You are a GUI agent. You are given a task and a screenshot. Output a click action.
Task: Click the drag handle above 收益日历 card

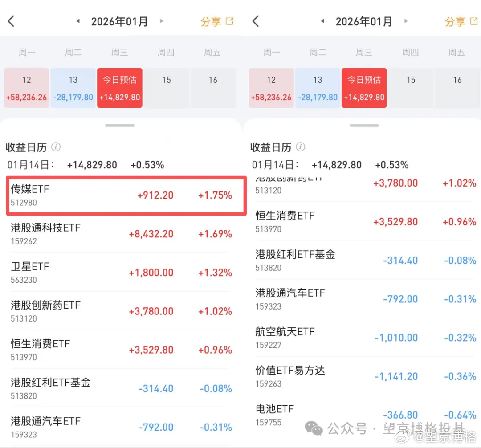click(119, 125)
